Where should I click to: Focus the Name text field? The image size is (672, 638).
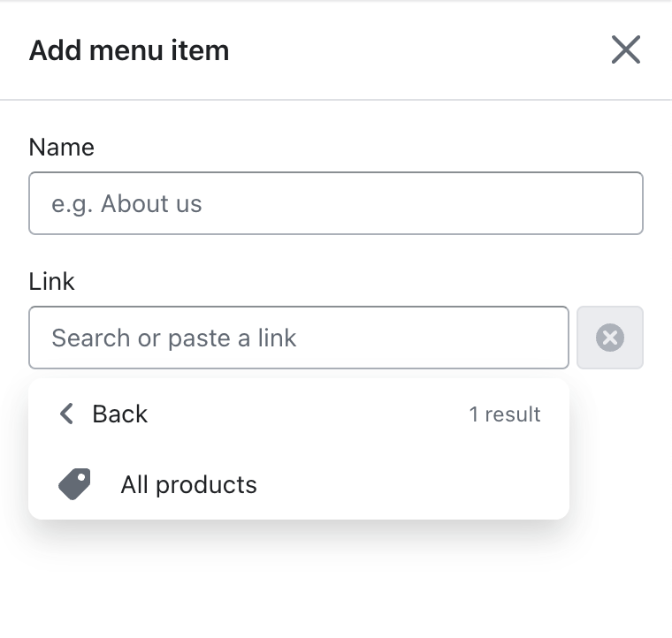[x=336, y=203]
